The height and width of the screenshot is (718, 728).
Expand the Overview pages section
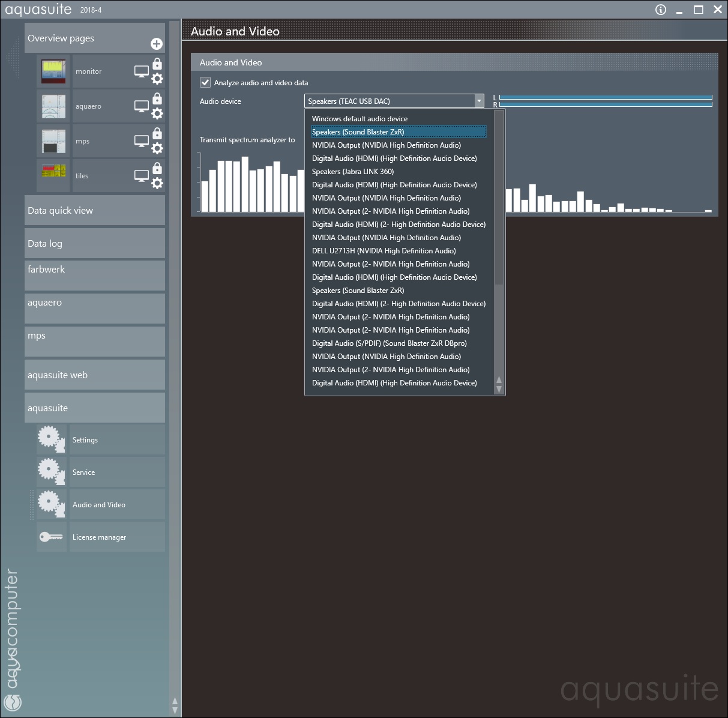(95, 38)
